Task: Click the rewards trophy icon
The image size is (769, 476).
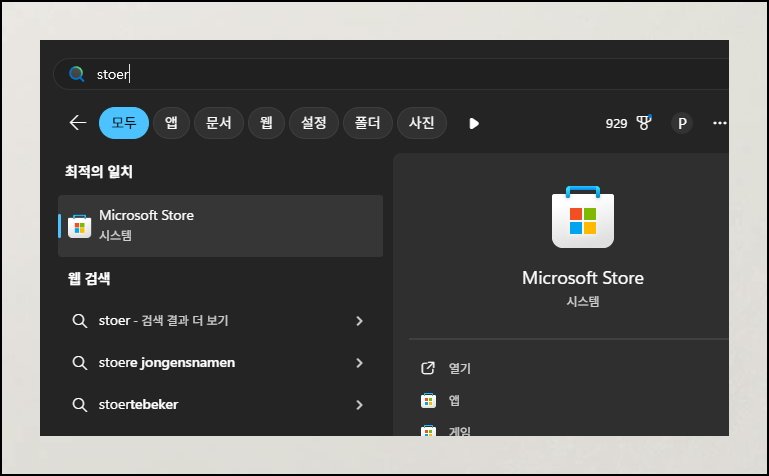Action: point(644,123)
